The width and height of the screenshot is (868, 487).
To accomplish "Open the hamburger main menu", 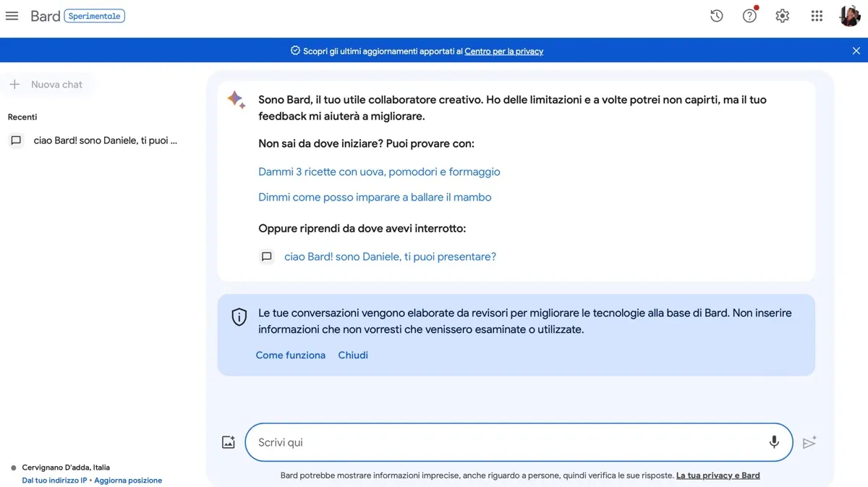I will 12,16.
